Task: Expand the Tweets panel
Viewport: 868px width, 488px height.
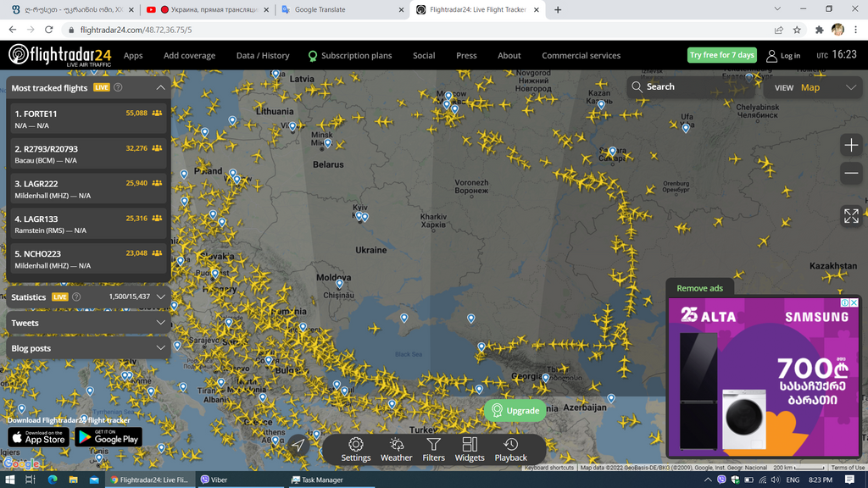Action: pyautogui.click(x=160, y=323)
